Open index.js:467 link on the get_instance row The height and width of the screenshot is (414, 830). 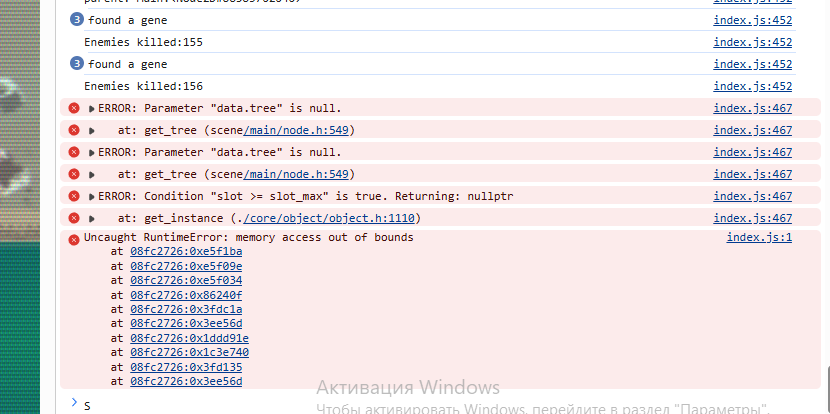coord(752,218)
